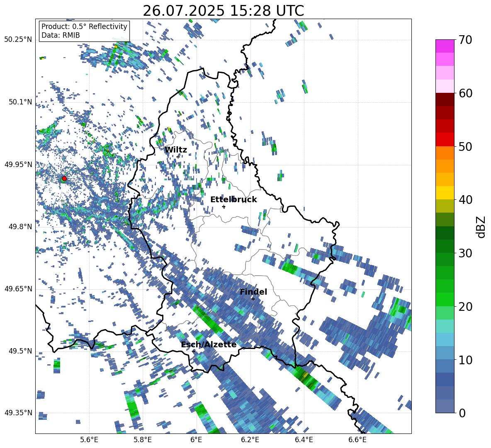
Task: Click the 49.65°N latitude label
Action: pos(18,288)
